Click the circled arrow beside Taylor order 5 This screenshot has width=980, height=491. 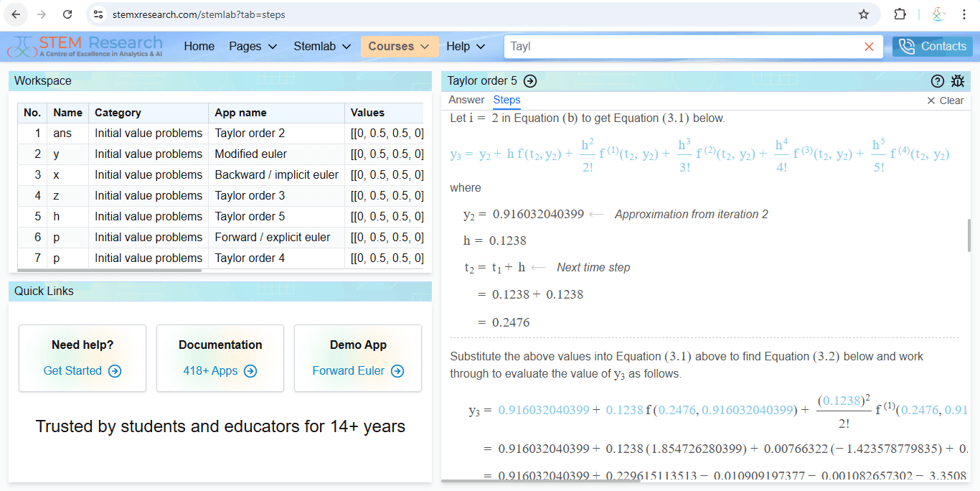[529, 81]
